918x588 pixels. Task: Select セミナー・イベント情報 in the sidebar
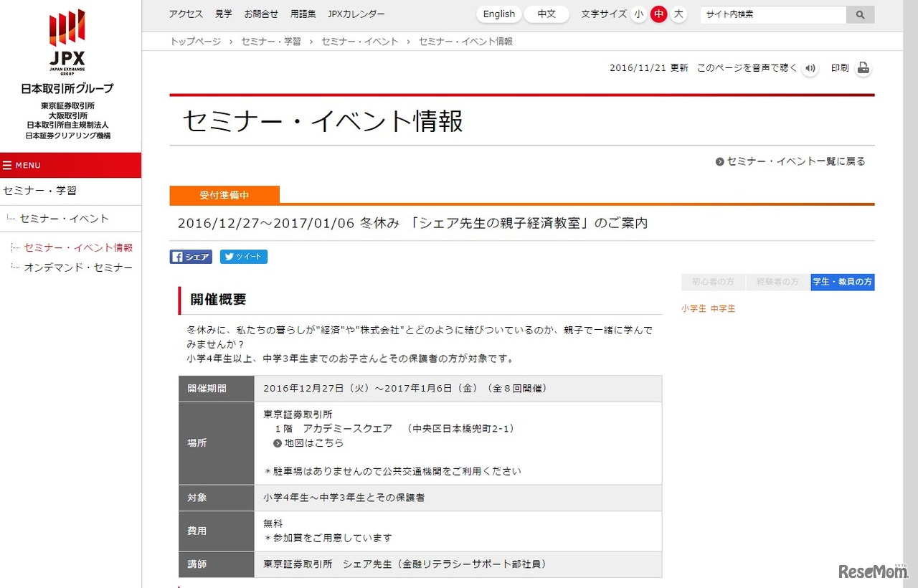coord(78,247)
